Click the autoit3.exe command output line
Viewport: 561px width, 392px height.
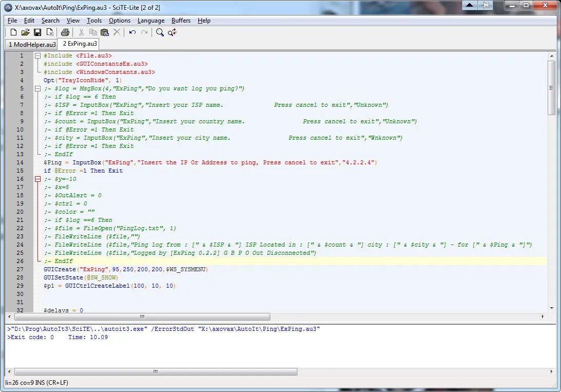click(163, 329)
